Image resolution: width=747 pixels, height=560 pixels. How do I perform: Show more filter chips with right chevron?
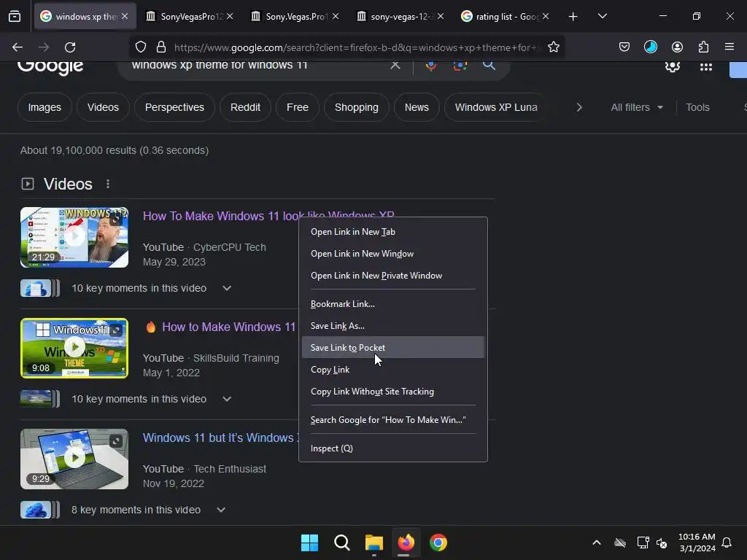(x=578, y=108)
